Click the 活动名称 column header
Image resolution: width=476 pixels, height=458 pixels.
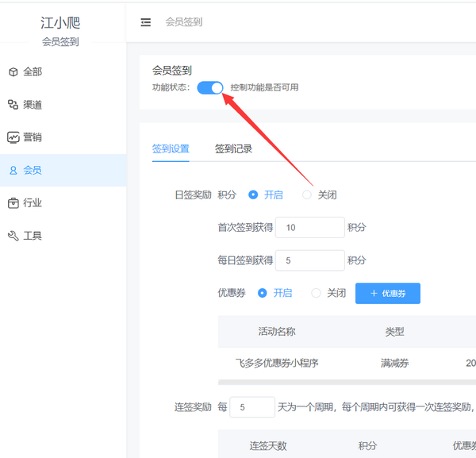tap(277, 331)
